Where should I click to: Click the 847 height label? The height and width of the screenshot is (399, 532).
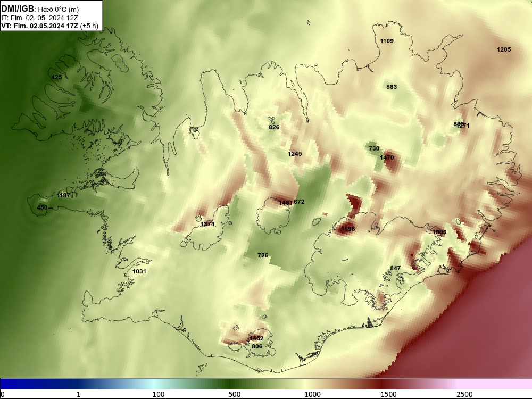click(x=395, y=268)
